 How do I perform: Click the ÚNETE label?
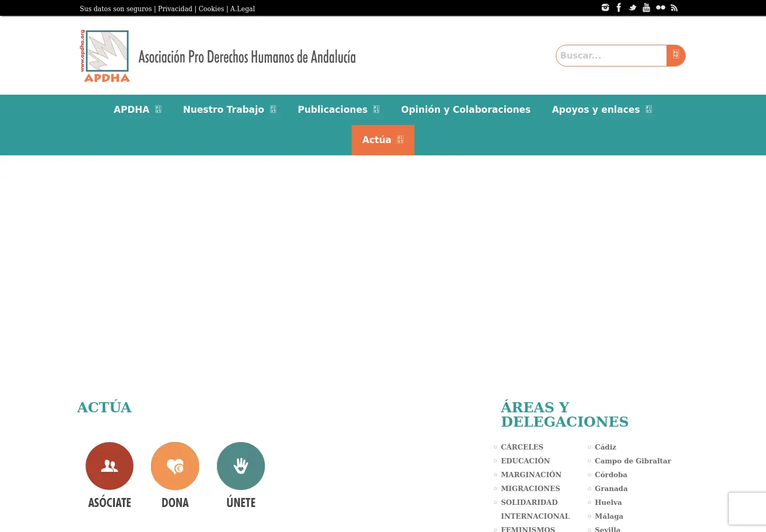tap(241, 502)
